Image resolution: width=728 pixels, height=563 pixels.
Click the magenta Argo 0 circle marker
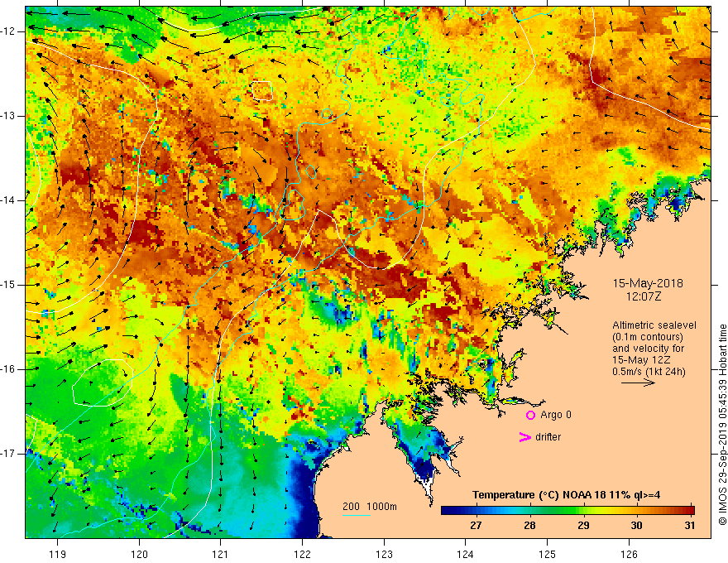click(530, 415)
